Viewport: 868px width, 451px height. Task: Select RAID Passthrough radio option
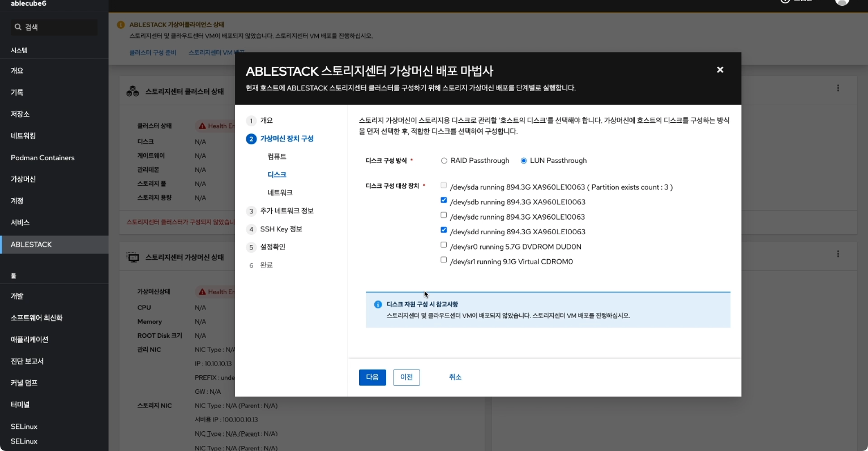click(444, 161)
